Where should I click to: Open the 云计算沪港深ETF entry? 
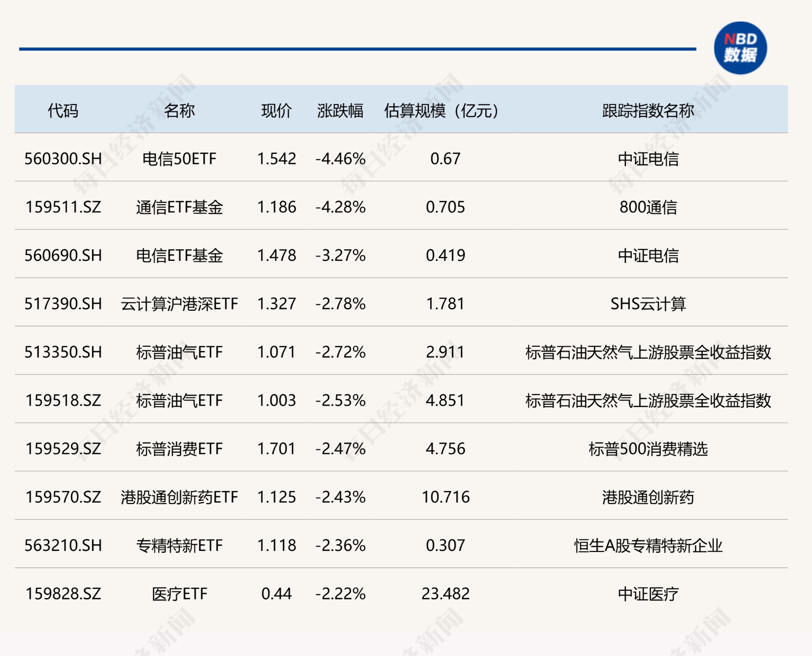[x=181, y=304]
